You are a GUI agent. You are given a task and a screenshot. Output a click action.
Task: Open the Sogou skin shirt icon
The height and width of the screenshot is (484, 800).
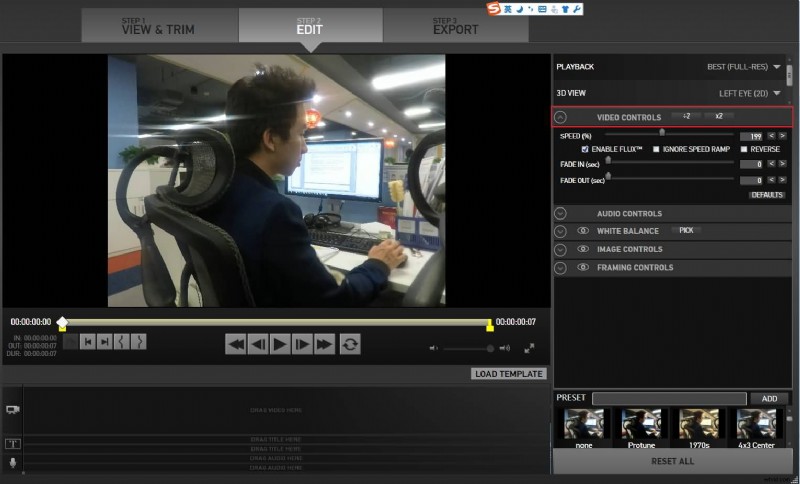click(x=566, y=9)
